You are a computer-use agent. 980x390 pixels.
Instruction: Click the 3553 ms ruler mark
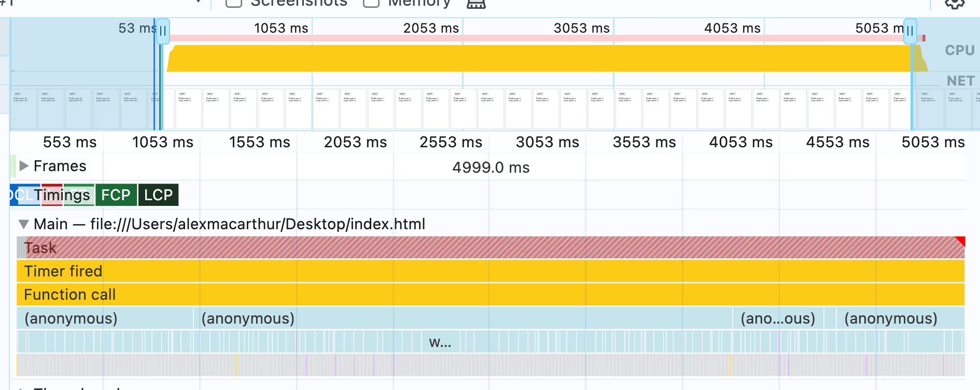click(x=644, y=142)
